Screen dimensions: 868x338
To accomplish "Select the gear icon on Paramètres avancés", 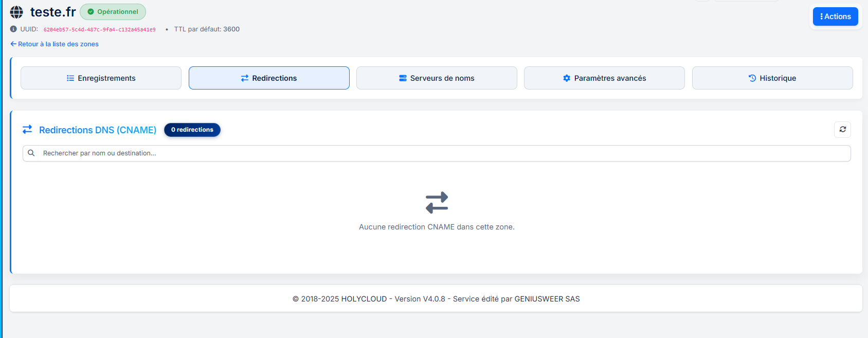I will tap(567, 78).
